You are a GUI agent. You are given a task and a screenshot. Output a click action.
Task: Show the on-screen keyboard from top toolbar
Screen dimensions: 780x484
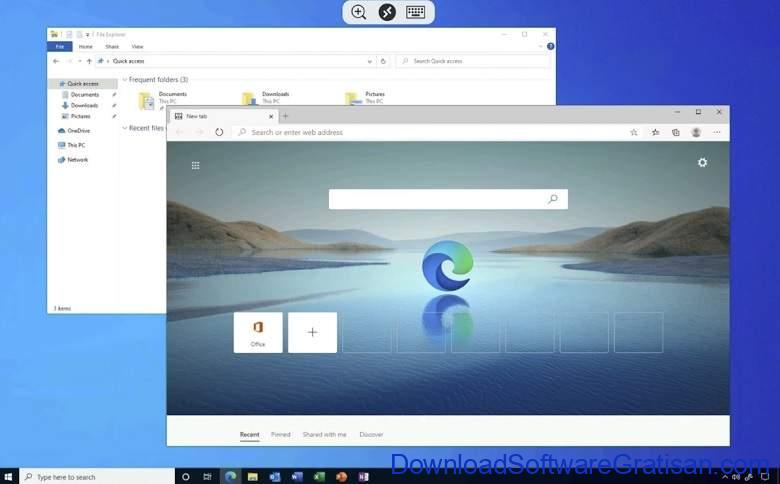pyautogui.click(x=415, y=12)
